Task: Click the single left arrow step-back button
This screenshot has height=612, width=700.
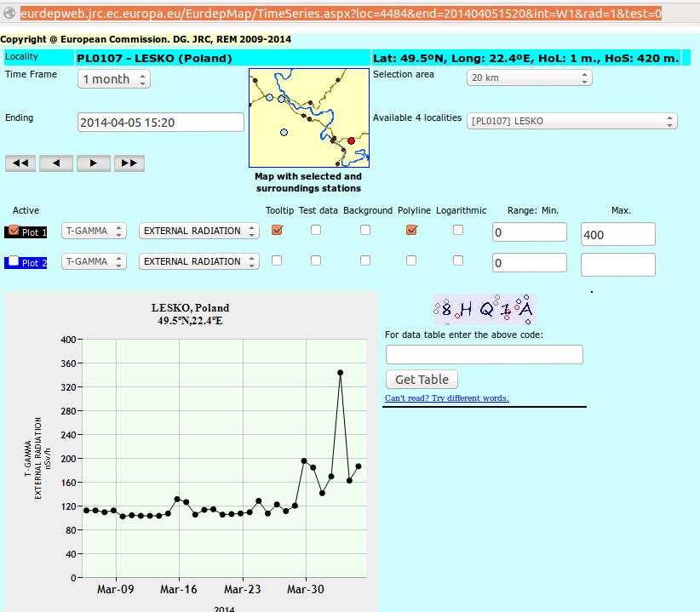Action: point(56,163)
